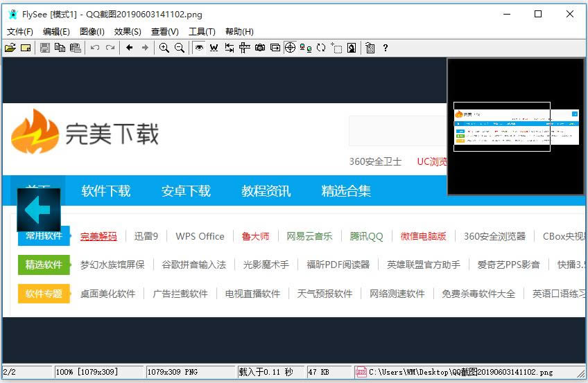Click 精选合集 in the displayed image
Image resolution: width=588 pixels, height=383 pixels.
pyautogui.click(x=346, y=191)
